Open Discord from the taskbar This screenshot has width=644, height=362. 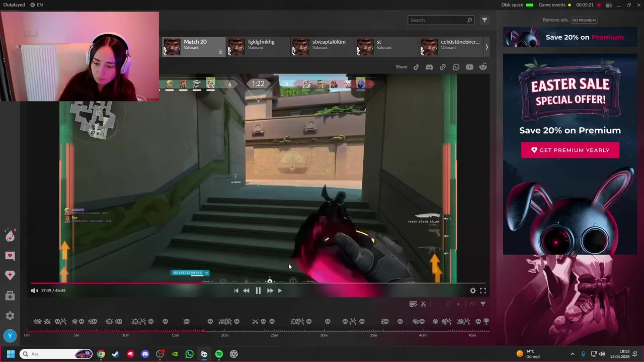point(145,354)
